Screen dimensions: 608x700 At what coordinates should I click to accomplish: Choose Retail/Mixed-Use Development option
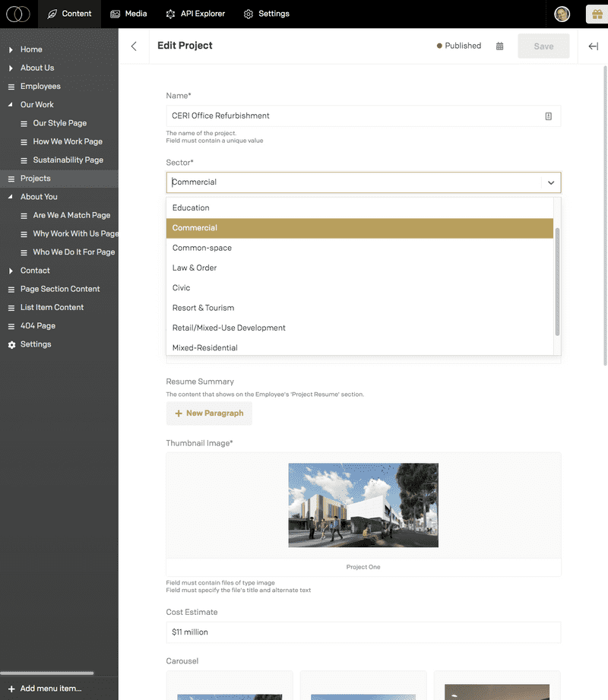(x=359, y=328)
